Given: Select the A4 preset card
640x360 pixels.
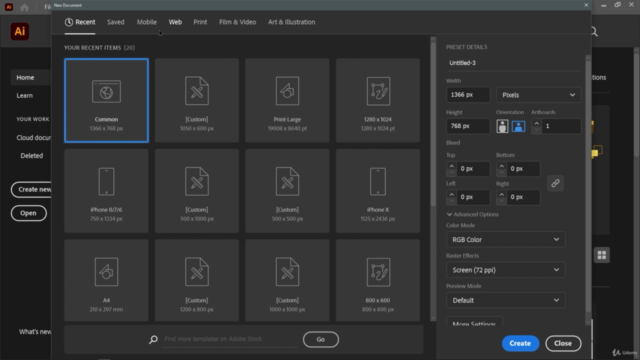Looking at the screenshot, I should click(x=106, y=280).
